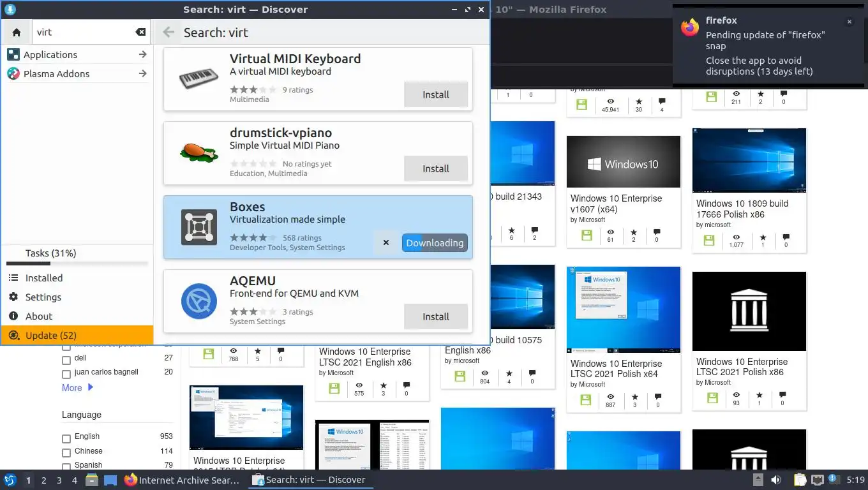Go back with the arrow beside 'Search: virt'
The image size is (868, 490).
[168, 33]
